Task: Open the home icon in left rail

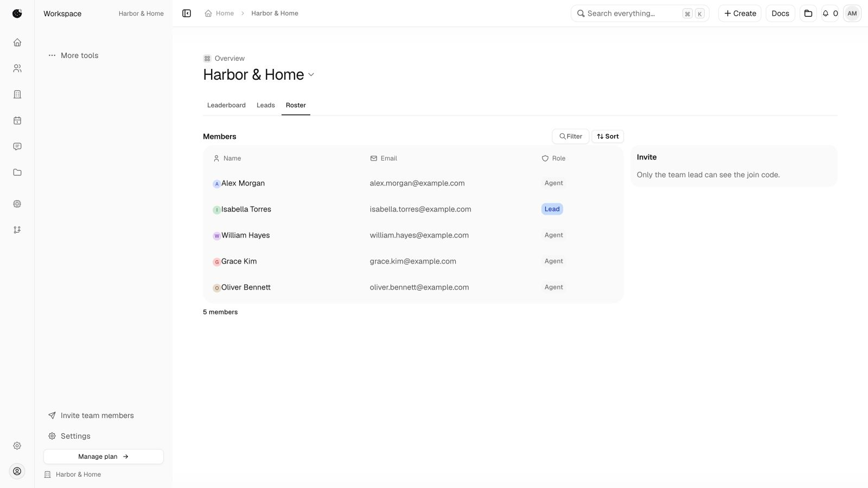Action: (17, 42)
